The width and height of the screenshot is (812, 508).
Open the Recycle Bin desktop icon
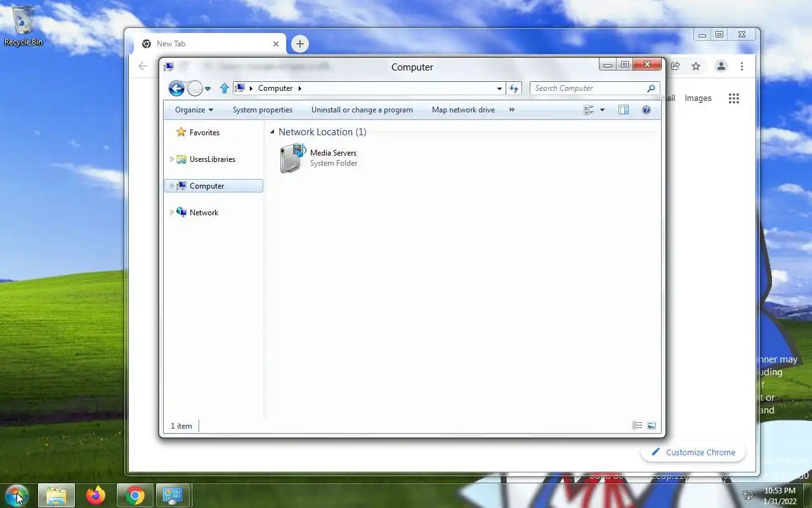(x=23, y=25)
